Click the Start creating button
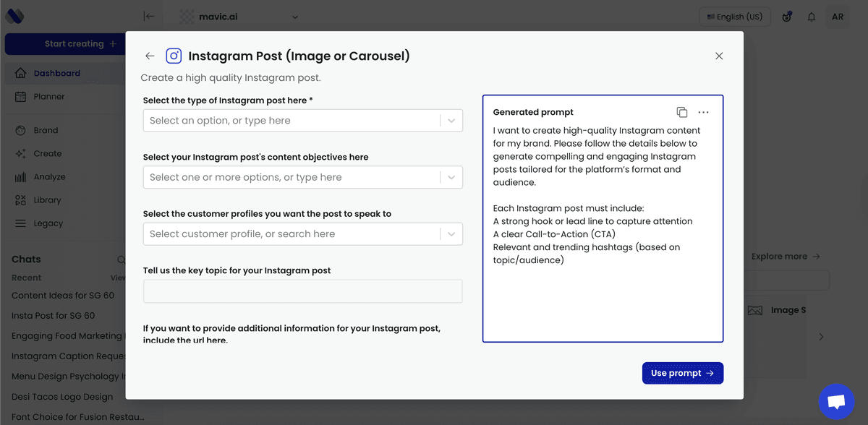Image resolution: width=868 pixels, height=425 pixels. pyautogui.click(x=80, y=44)
